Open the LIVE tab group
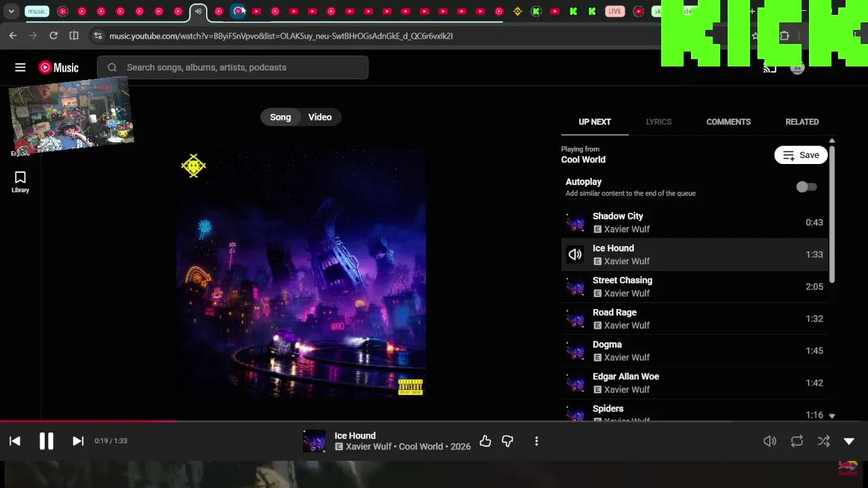Image resolution: width=868 pixels, height=488 pixels. click(x=614, y=11)
